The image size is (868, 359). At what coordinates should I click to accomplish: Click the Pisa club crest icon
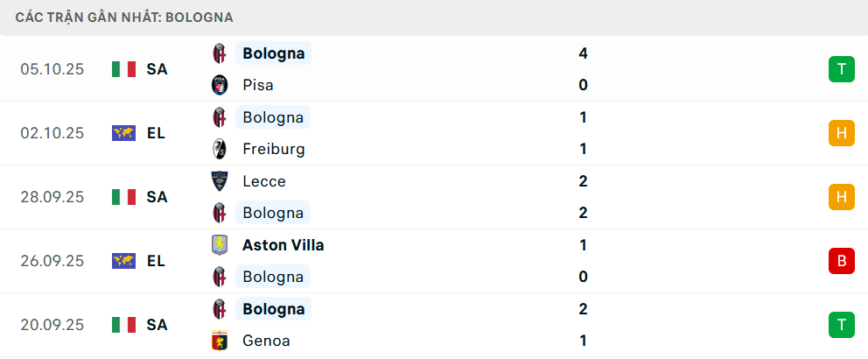(220, 85)
